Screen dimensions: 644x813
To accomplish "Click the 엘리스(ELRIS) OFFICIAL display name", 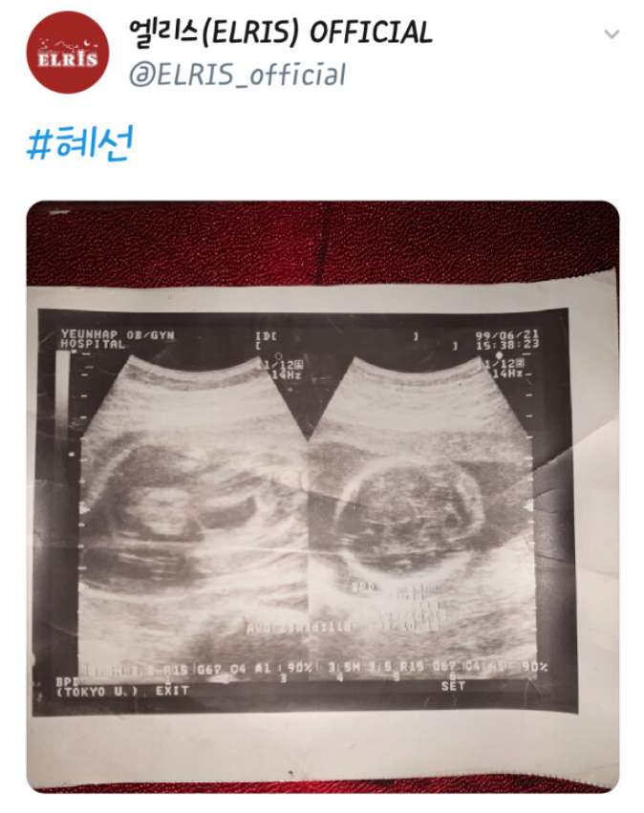I will tap(281, 32).
